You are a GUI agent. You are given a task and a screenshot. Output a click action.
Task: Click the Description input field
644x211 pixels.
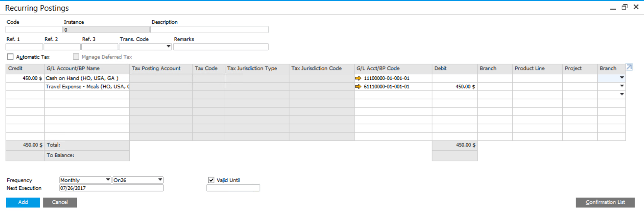[209, 30]
